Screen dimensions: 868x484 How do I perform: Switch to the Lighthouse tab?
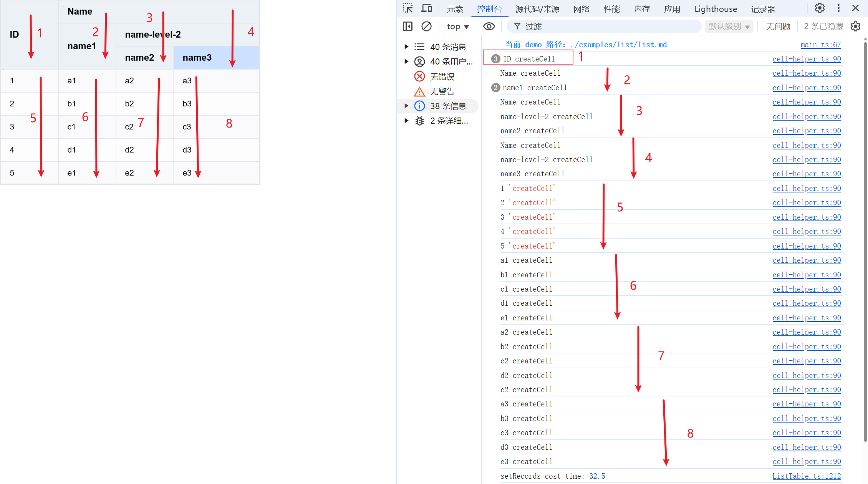click(715, 9)
